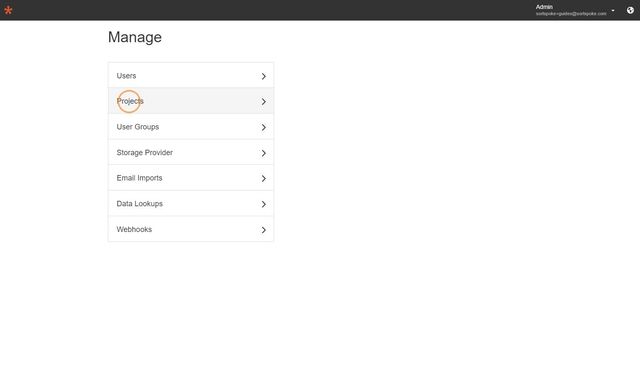Open the globe icon in top bar
This screenshot has width=640, height=378.
coord(630,10)
